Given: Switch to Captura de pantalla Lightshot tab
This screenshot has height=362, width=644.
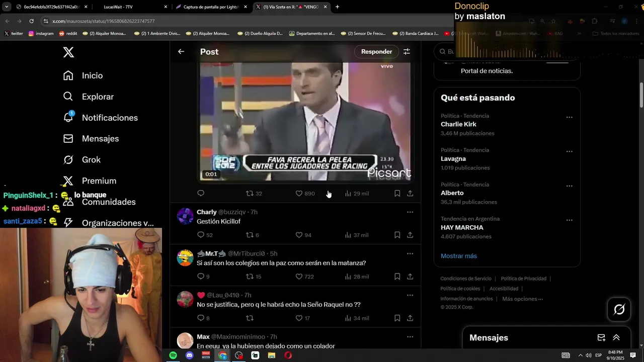Looking at the screenshot, I should point(210,7).
